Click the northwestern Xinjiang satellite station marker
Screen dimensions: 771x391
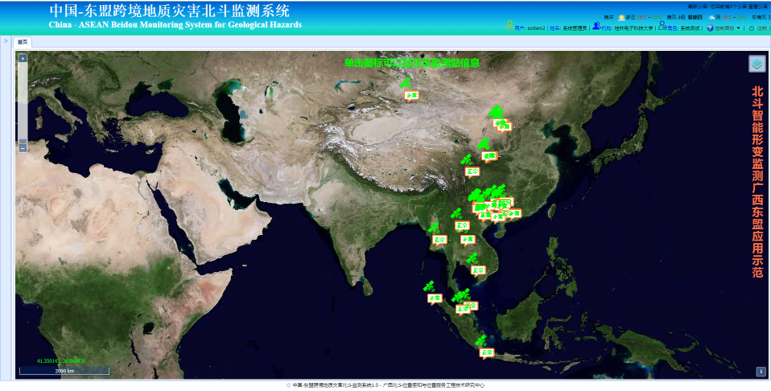tap(406, 83)
